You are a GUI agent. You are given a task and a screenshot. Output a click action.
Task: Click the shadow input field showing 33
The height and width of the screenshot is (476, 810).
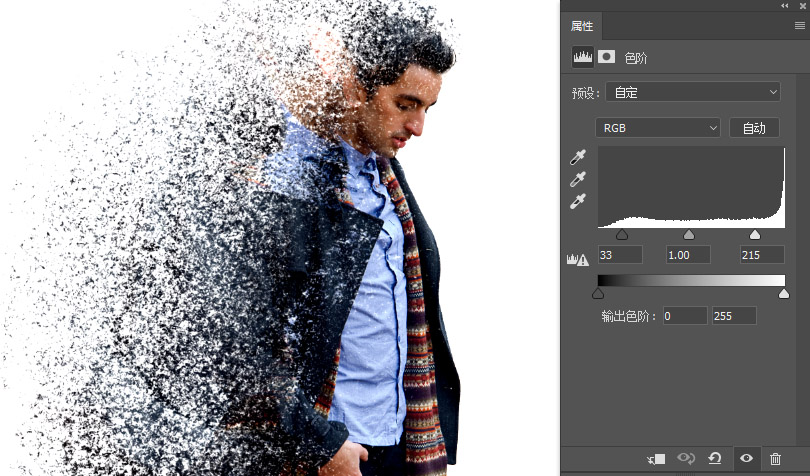pos(620,255)
